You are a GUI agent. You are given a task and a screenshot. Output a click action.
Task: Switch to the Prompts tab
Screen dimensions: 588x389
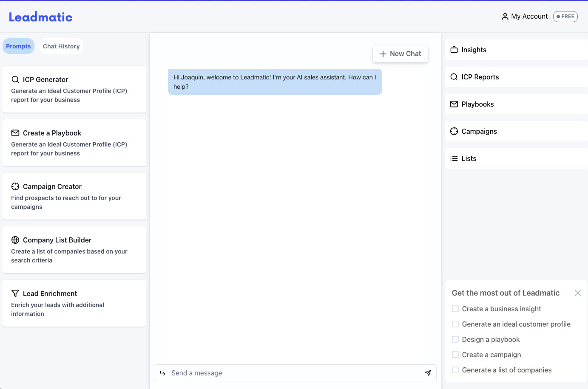(18, 46)
